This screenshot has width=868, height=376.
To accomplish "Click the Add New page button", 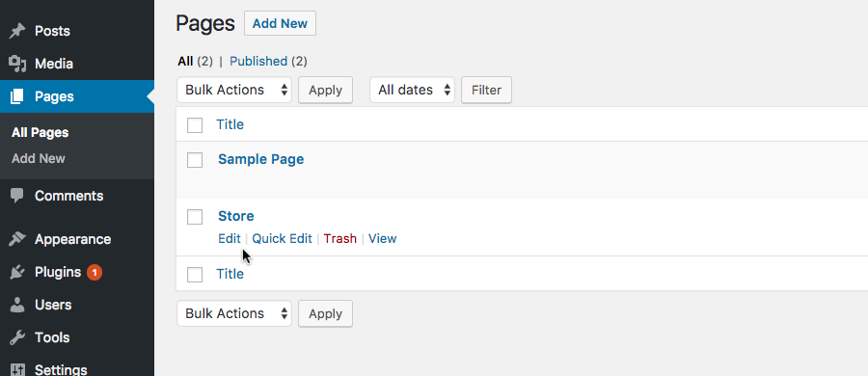I will (280, 23).
